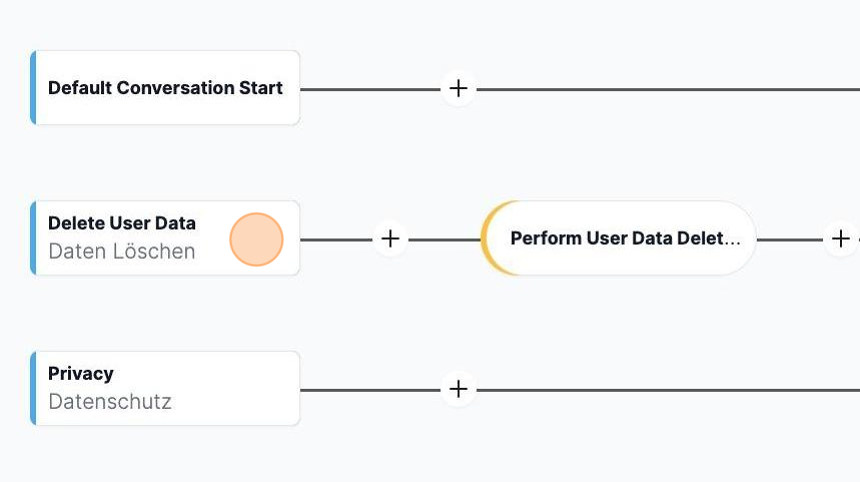Add step after Perform User Data Deletion node

click(x=840, y=239)
